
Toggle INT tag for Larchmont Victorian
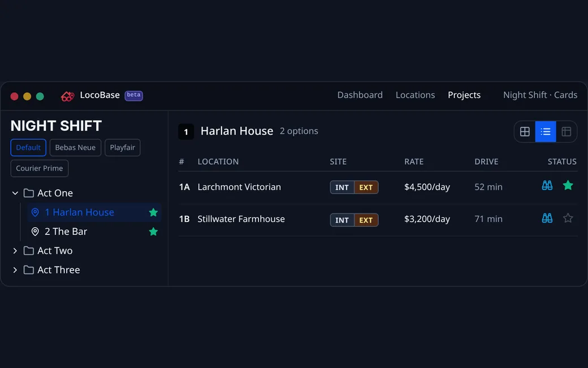click(342, 187)
